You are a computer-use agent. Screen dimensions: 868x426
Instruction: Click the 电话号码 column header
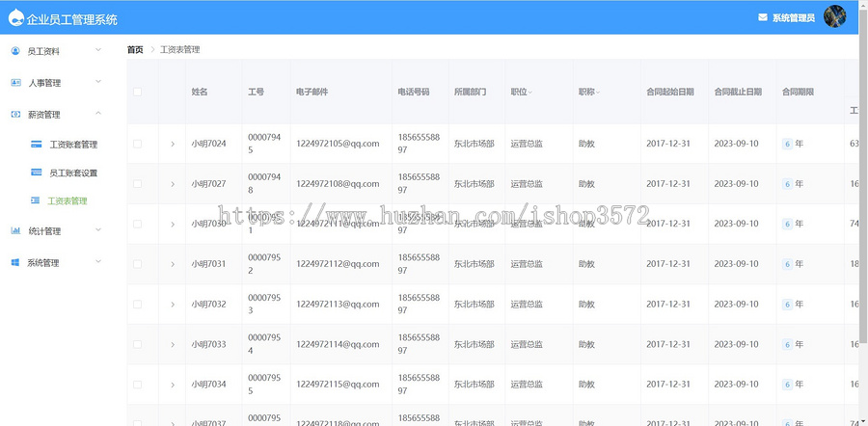414,92
